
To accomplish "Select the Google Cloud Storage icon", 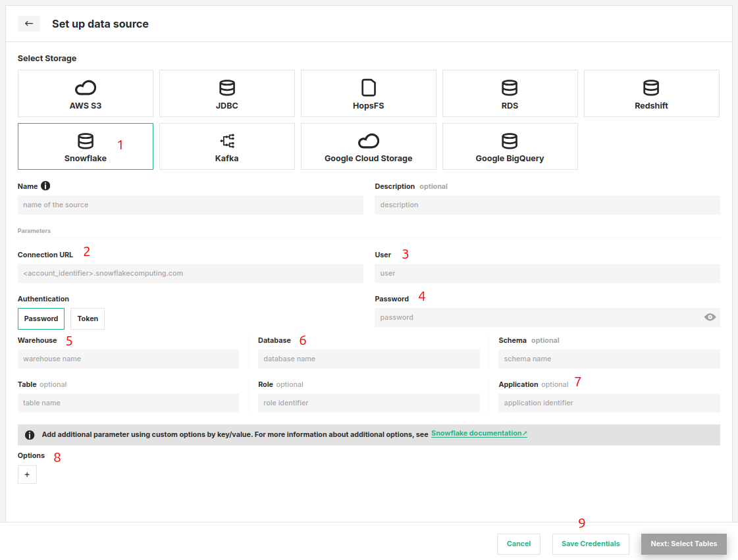I will (369, 141).
